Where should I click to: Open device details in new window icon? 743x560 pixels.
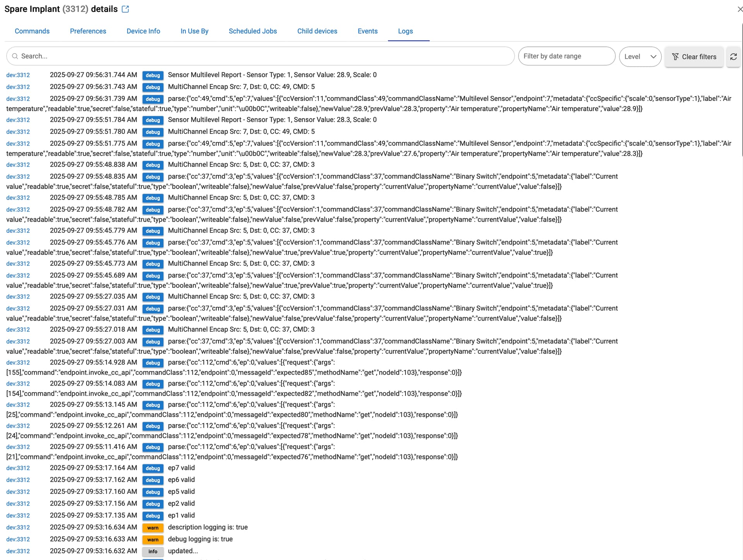tap(125, 9)
